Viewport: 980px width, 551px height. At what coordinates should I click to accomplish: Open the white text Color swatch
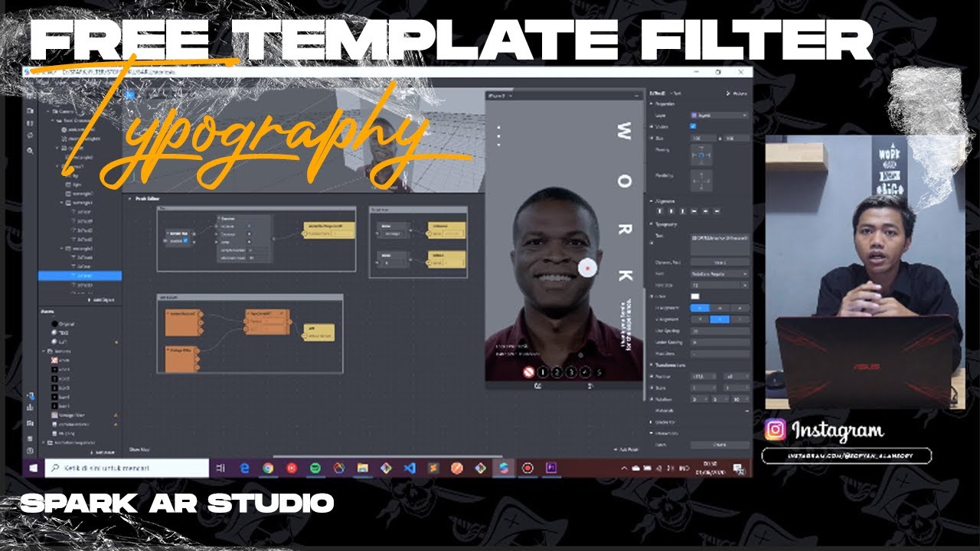(695, 296)
